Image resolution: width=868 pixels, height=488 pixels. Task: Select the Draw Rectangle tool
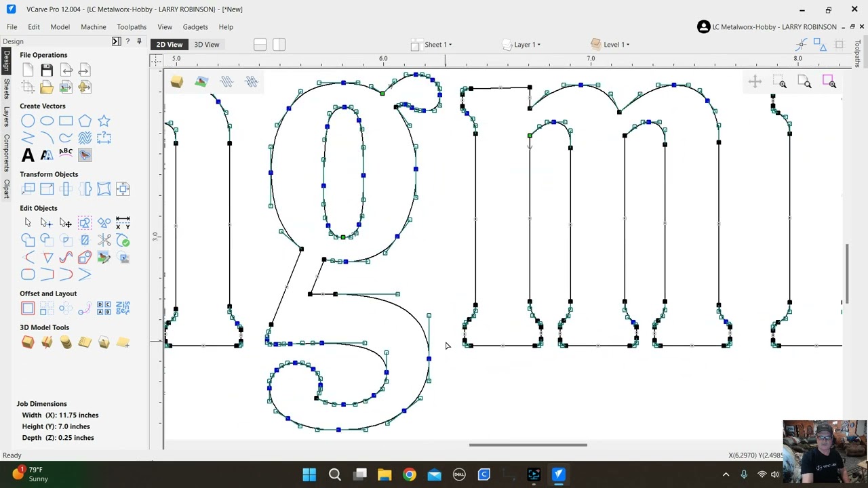(x=66, y=121)
